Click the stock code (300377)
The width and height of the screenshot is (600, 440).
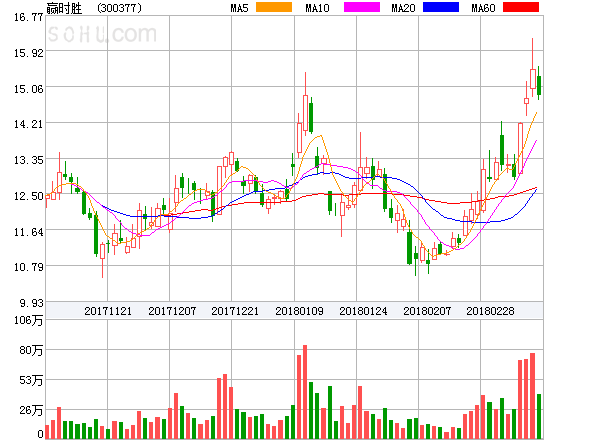[119, 8]
